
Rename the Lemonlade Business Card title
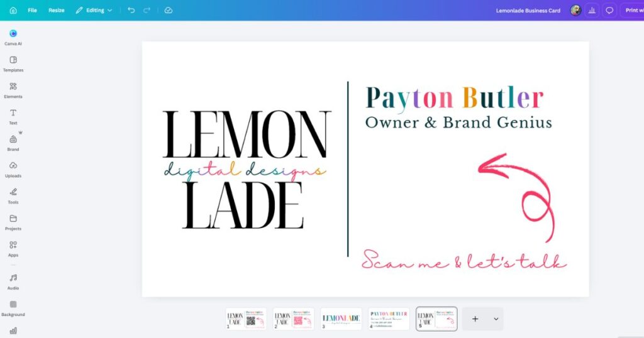point(528,11)
